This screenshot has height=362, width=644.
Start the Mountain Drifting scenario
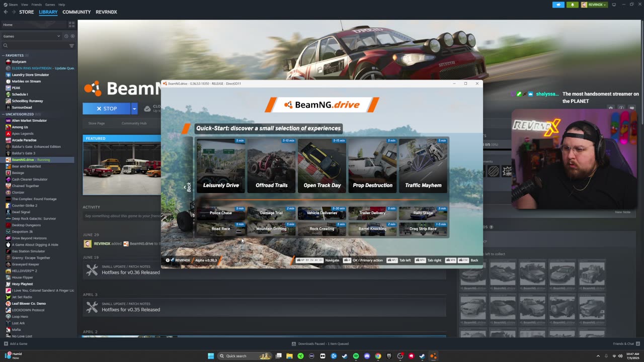(x=271, y=229)
